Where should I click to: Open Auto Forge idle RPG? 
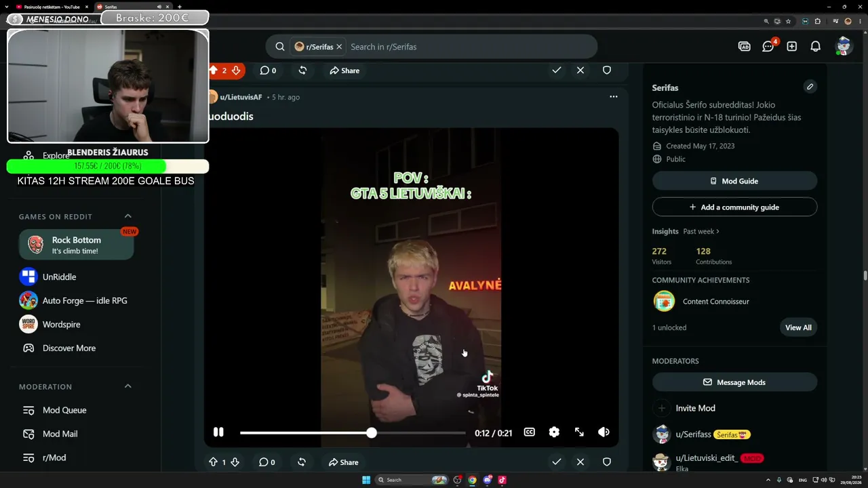85,300
